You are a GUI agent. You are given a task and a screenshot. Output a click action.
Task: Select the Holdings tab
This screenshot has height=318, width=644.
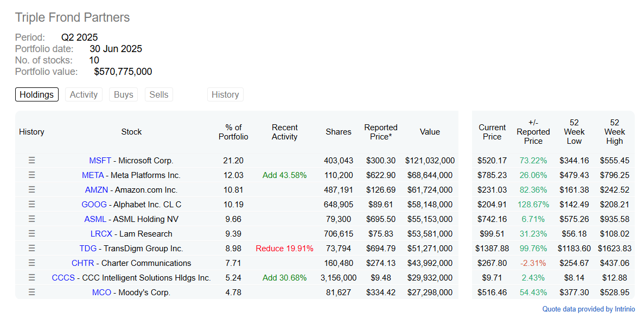click(x=37, y=94)
